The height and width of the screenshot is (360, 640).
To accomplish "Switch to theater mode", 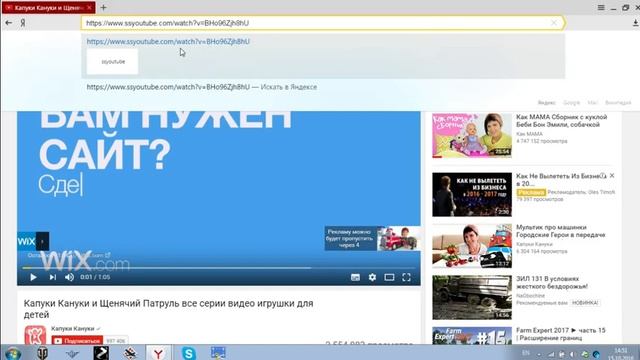I will (x=389, y=277).
